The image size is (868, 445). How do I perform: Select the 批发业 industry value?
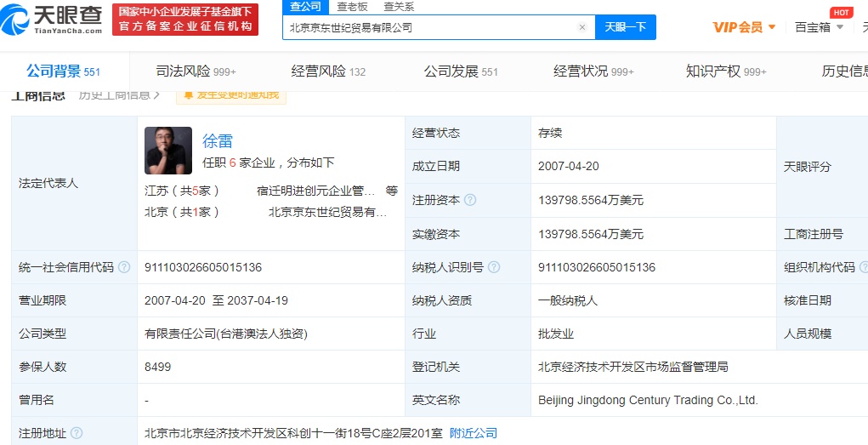[556, 334]
